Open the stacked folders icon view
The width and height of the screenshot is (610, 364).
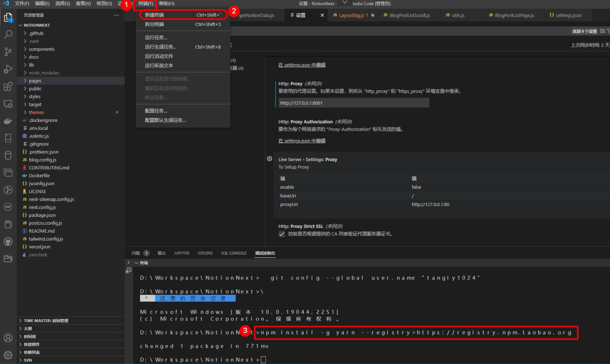8,259
